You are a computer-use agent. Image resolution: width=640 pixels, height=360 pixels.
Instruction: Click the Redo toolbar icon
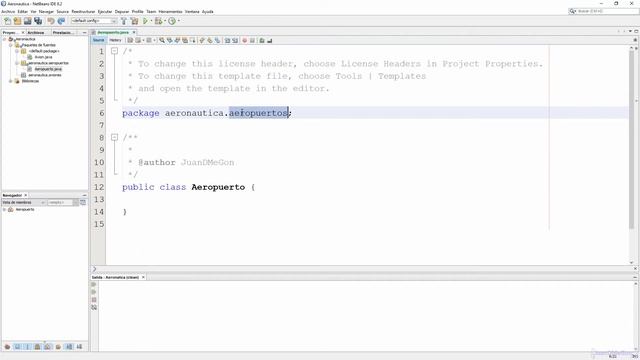pyautogui.click(x=61, y=21)
